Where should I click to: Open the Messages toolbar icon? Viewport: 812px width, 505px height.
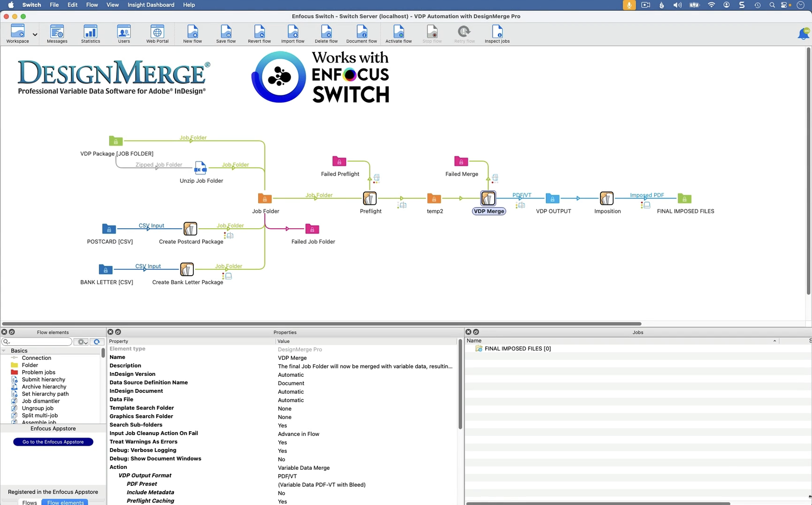coord(57,34)
